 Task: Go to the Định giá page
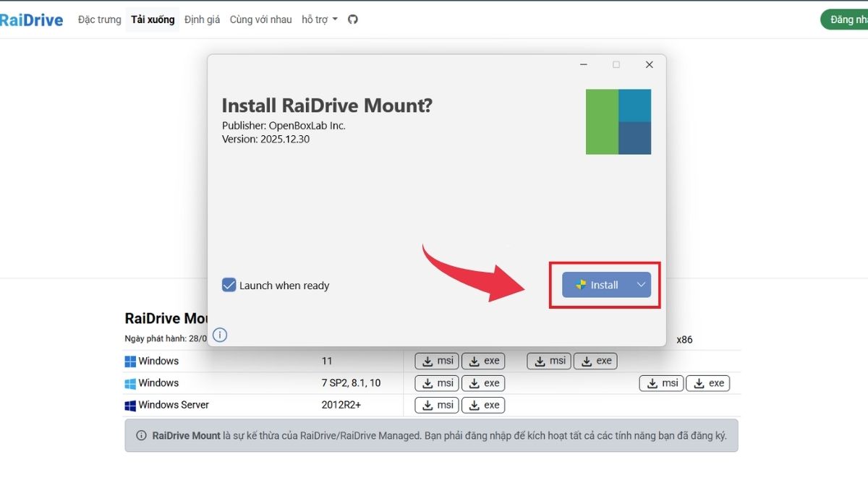[202, 20]
